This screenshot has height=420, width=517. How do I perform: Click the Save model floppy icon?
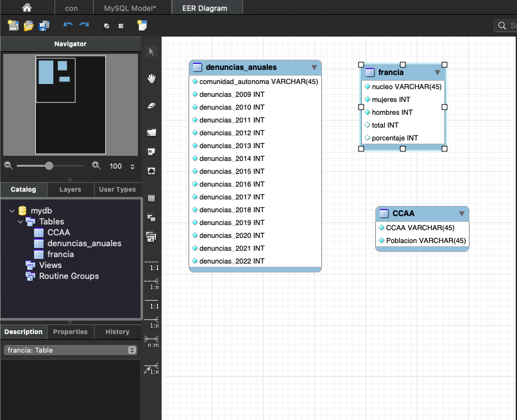(44, 26)
